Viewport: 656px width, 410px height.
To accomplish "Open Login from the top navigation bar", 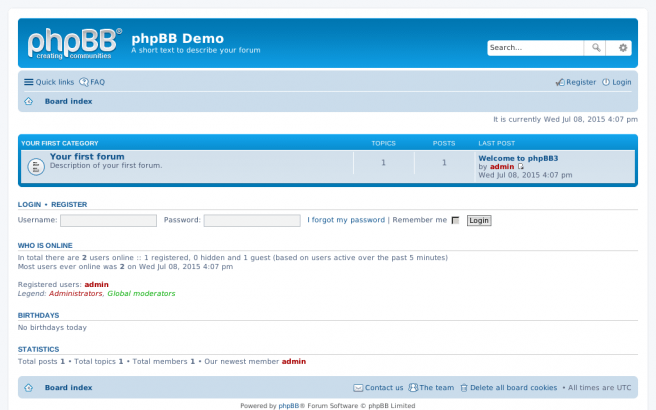I will [x=617, y=82].
